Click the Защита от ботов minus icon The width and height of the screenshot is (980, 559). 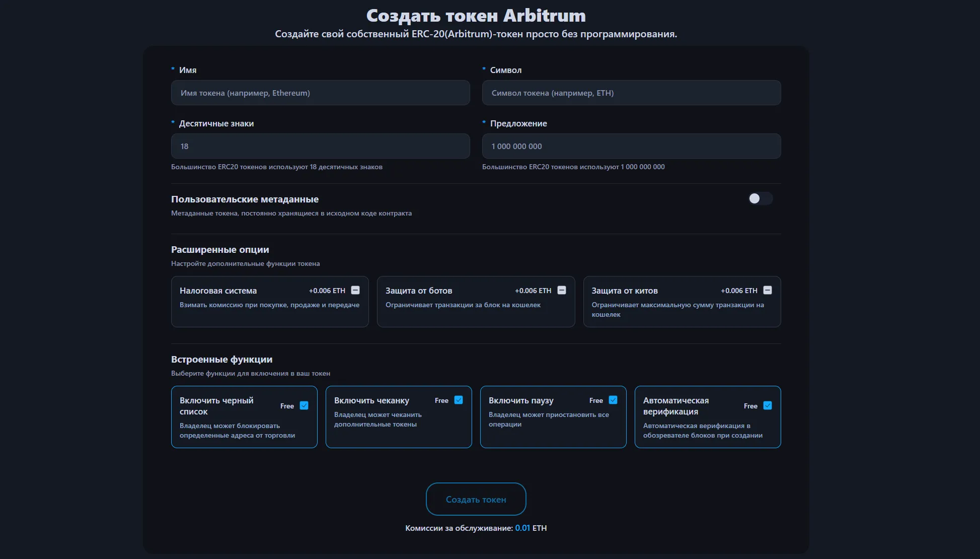pos(562,290)
